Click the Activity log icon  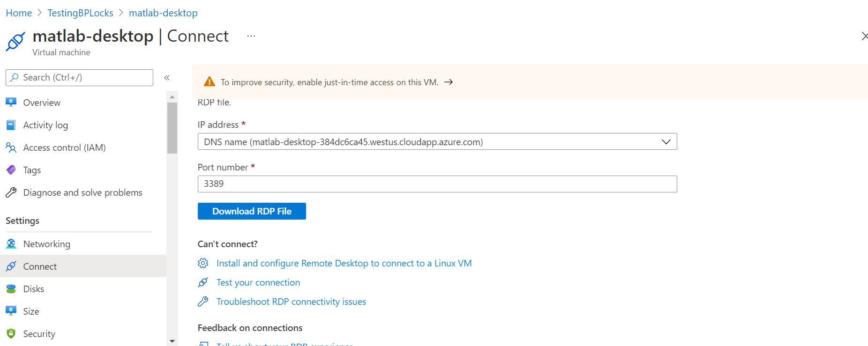coord(11,125)
